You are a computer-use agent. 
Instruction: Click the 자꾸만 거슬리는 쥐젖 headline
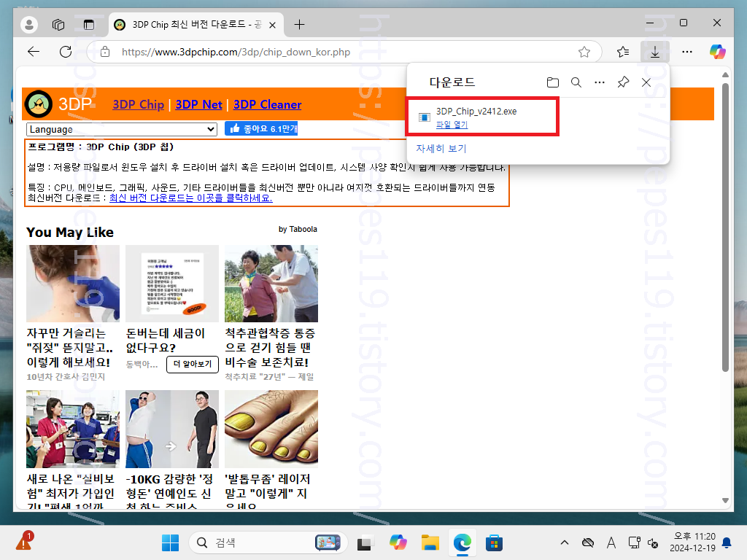pyautogui.click(x=70, y=348)
